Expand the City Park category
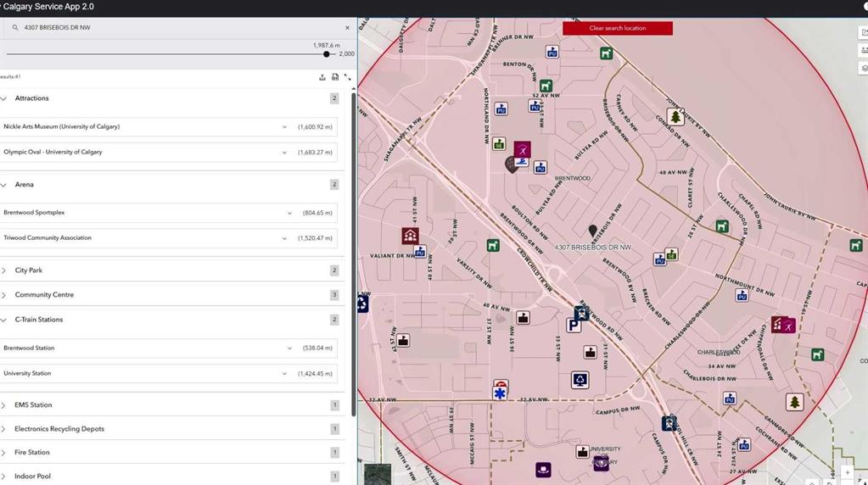 [x=4, y=270]
